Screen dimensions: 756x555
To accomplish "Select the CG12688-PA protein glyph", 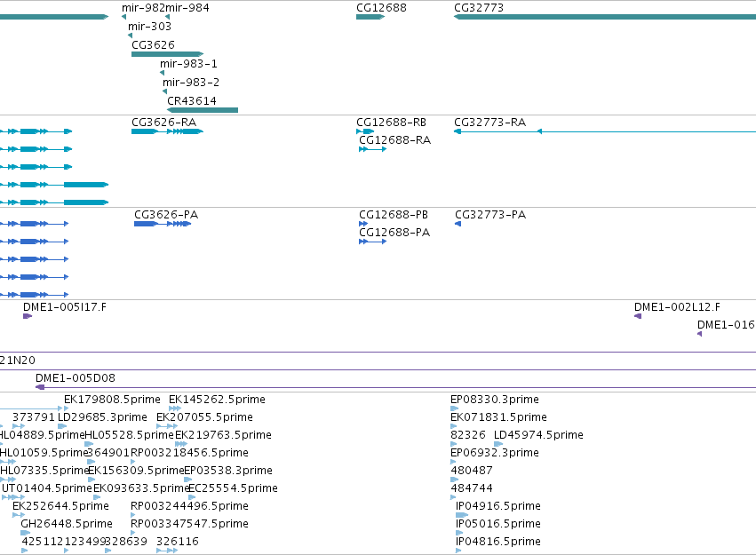I will point(373,242).
